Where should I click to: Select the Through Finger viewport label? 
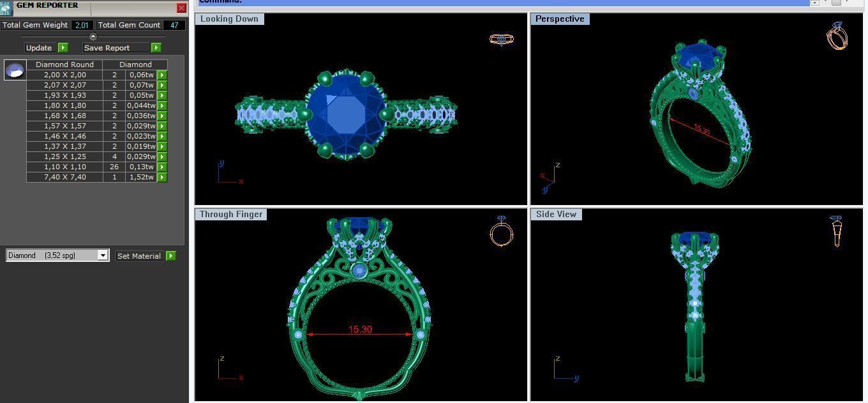pos(230,215)
